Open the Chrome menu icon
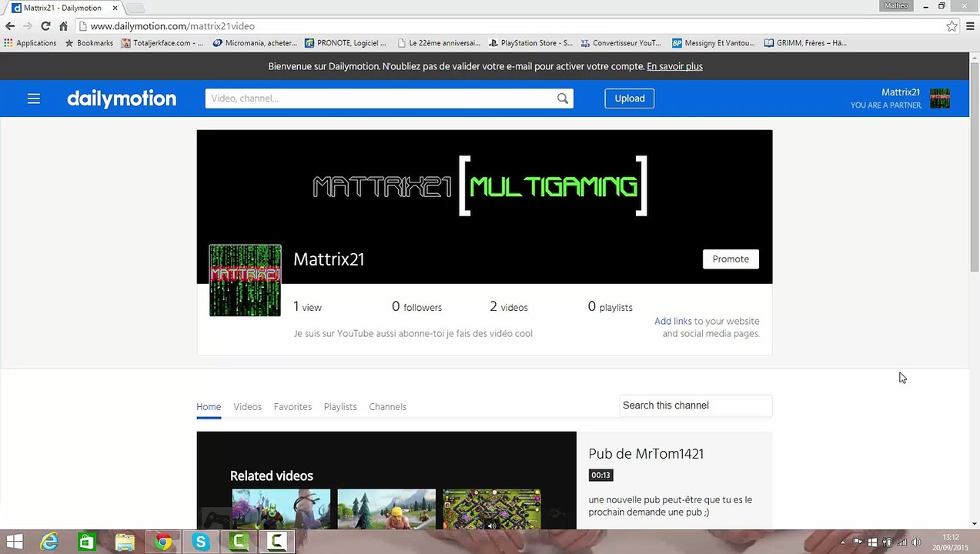This screenshot has height=554, width=980. (x=968, y=26)
